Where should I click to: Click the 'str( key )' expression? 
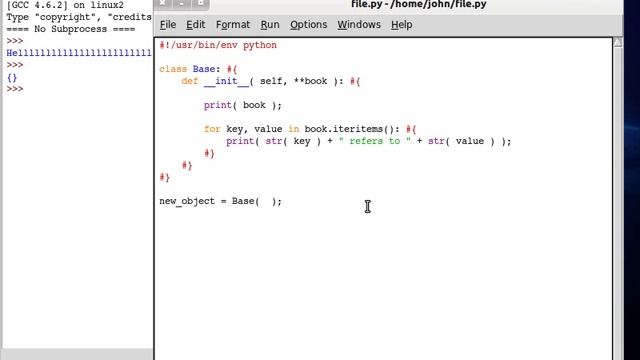(x=293, y=141)
